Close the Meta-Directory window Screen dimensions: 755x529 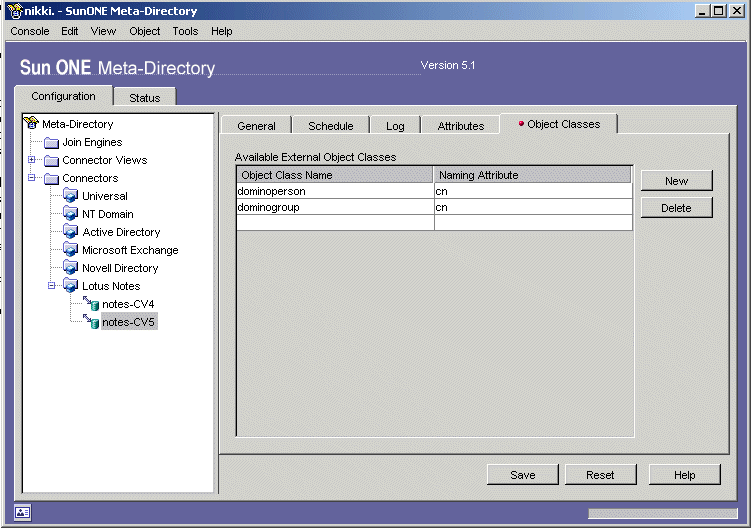click(x=737, y=11)
